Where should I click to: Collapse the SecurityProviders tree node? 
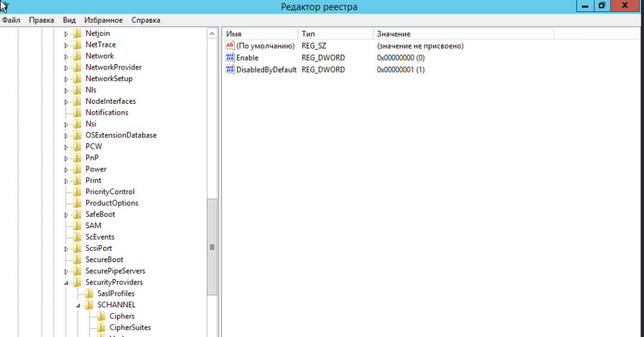[67, 282]
